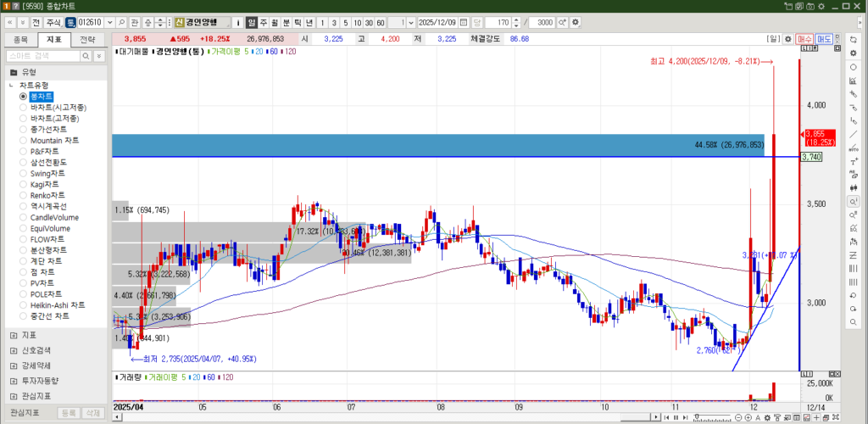The width and height of the screenshot is (868, 424).
Task: Select the trend line drawing tool
Action: [853, 134]
